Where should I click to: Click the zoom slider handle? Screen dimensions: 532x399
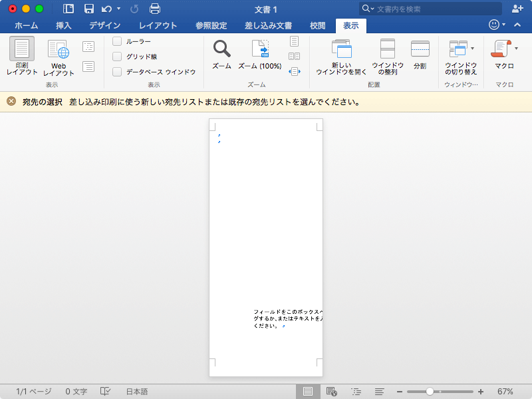(430, 392)
